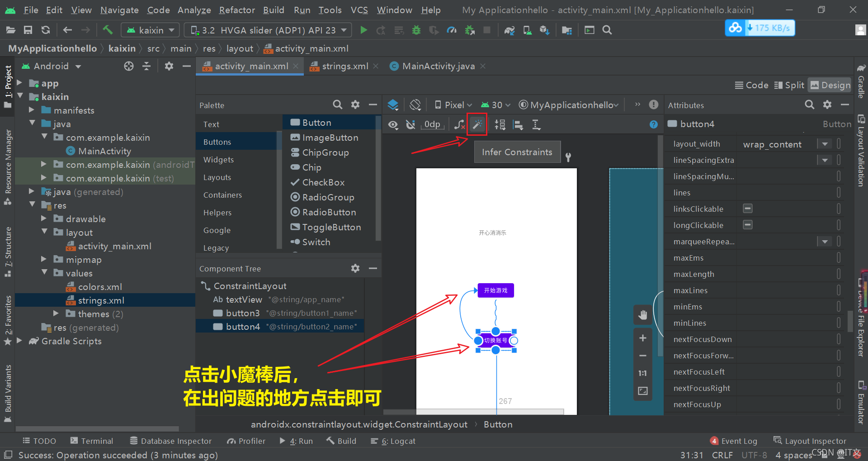Click the Clear All Constraints icon

pos(459,124)
